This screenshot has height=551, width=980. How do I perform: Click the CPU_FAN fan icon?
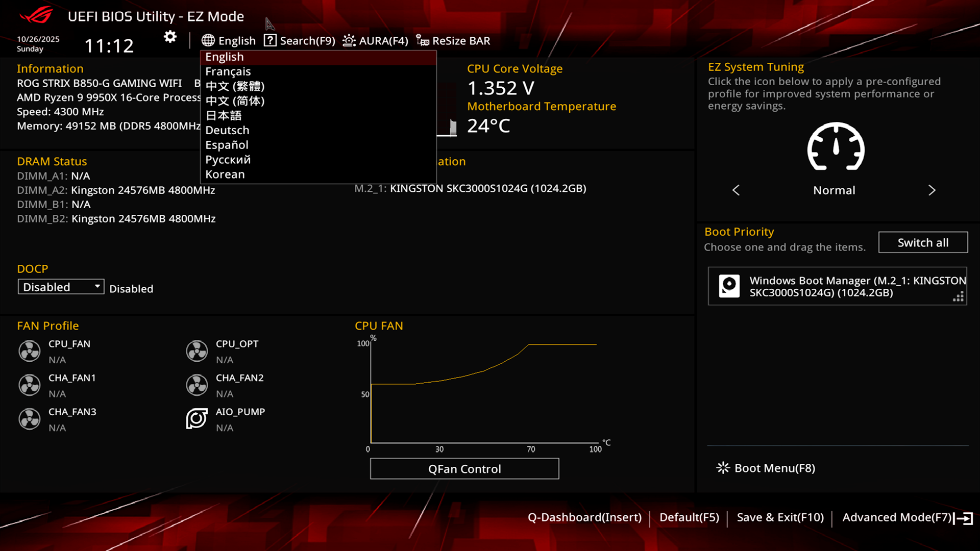[x=30, y=351]
